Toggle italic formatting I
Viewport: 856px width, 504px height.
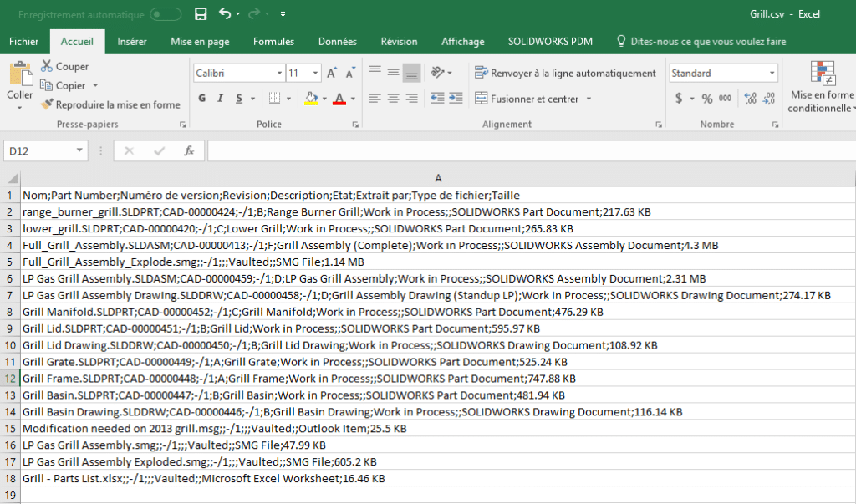click(221, 99)
